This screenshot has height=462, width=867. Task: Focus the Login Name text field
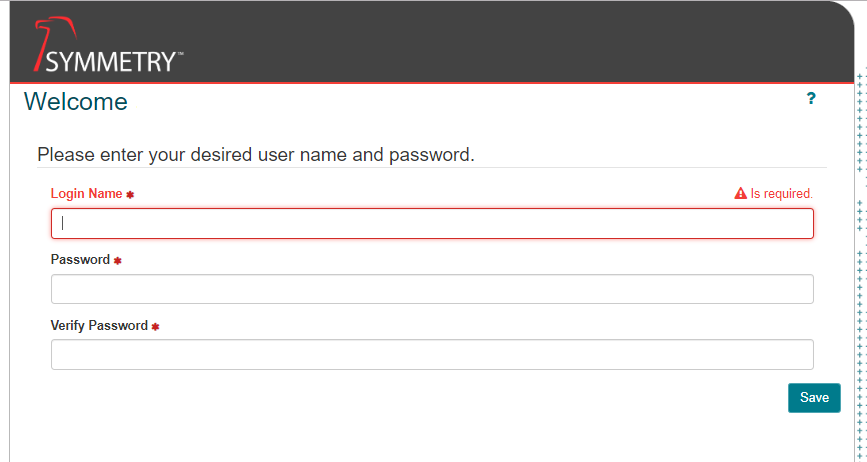point(432,223)
